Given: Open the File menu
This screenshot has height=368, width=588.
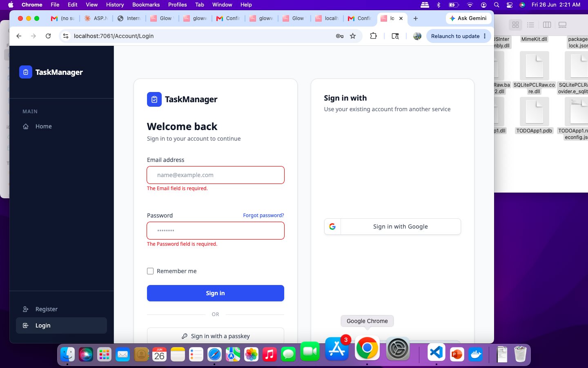Looking at the screenshot, I should coord(55,5).
